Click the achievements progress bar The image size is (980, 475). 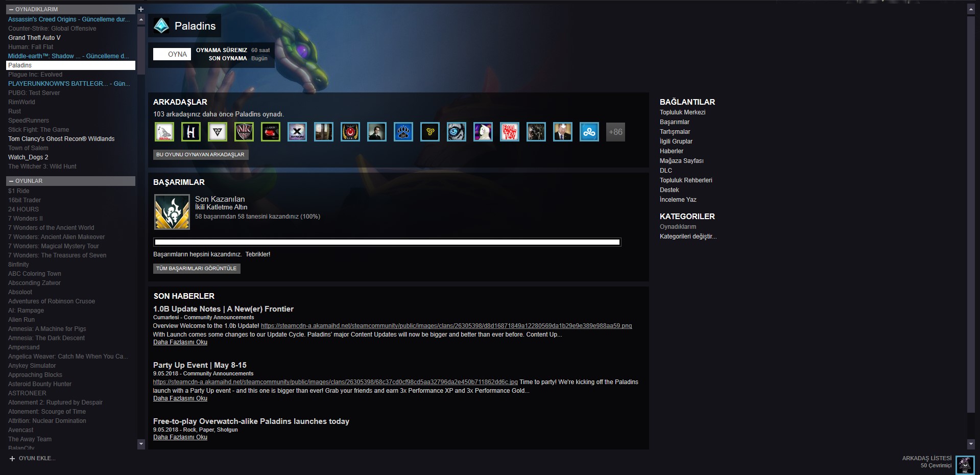[387, 242]
